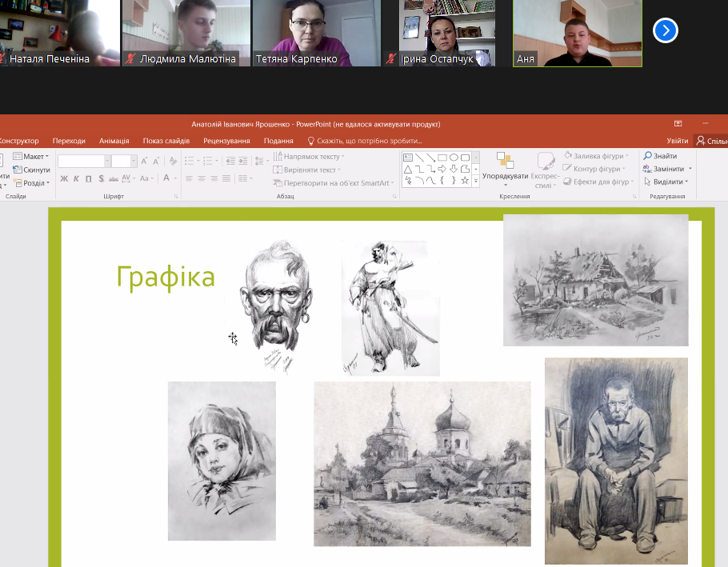Image resolution: width=728 pixels, height=567 pixels.
Task: Clear all text formatting
Action: click(x=173, y=161)
